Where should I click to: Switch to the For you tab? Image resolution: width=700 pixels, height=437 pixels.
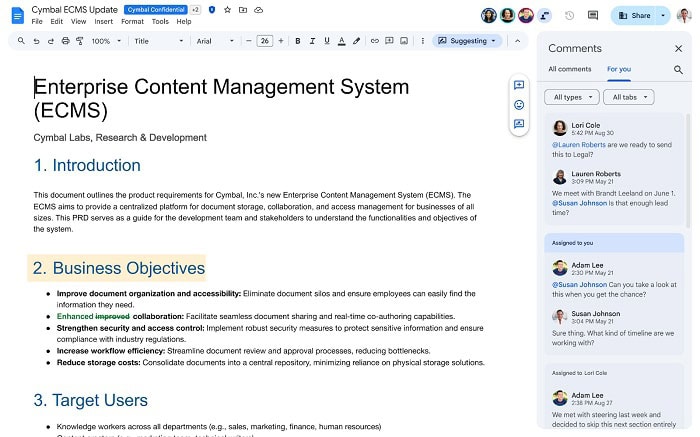click(x=619, y=69)
